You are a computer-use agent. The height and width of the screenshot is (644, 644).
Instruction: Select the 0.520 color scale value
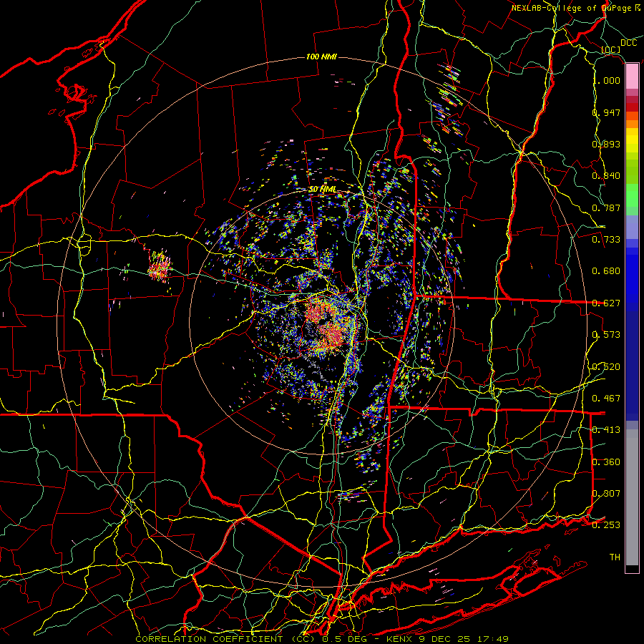(606, 367)
